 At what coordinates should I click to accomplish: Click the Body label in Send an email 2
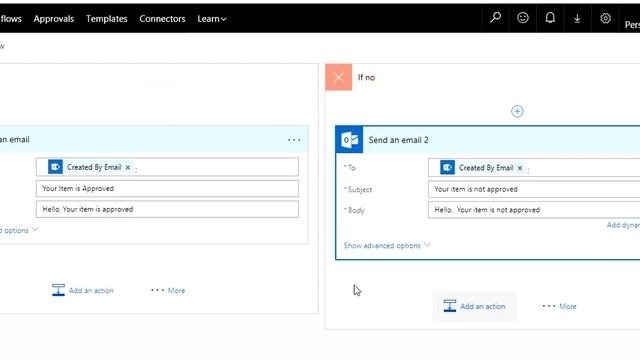[x=354, y=210]
